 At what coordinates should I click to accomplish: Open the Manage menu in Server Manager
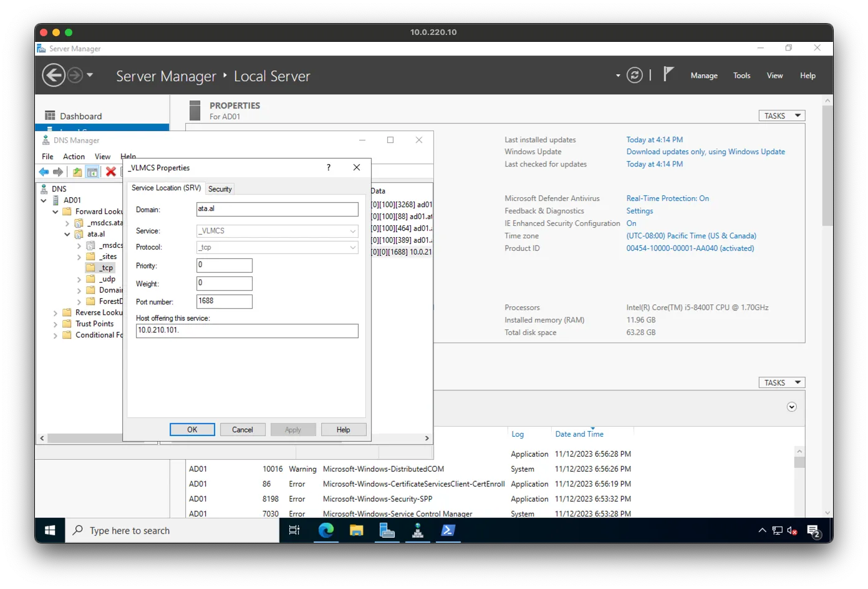704,75
